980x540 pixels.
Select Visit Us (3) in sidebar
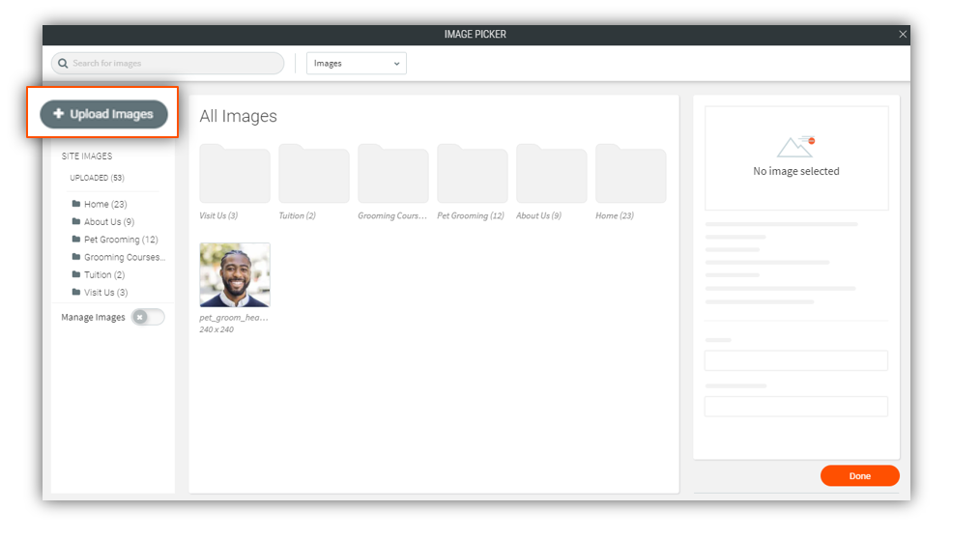pos(105,293)
